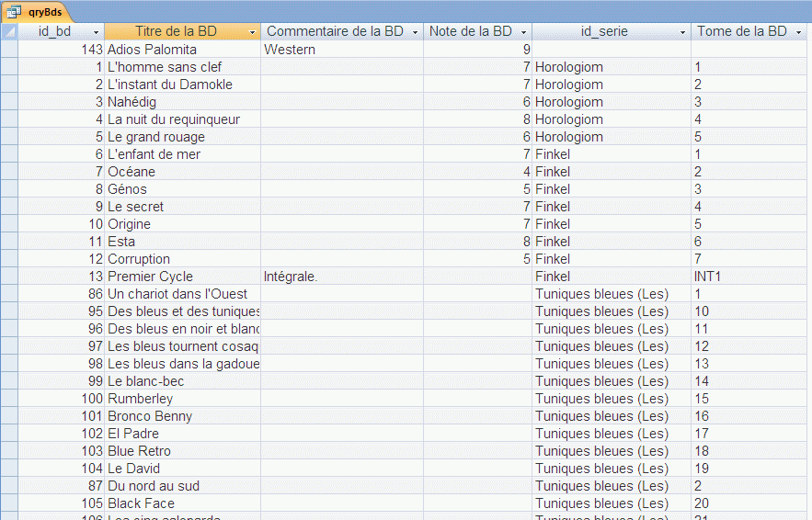
Task: Open the Note de la BD dropdown arrow
Action: point(523,32)
